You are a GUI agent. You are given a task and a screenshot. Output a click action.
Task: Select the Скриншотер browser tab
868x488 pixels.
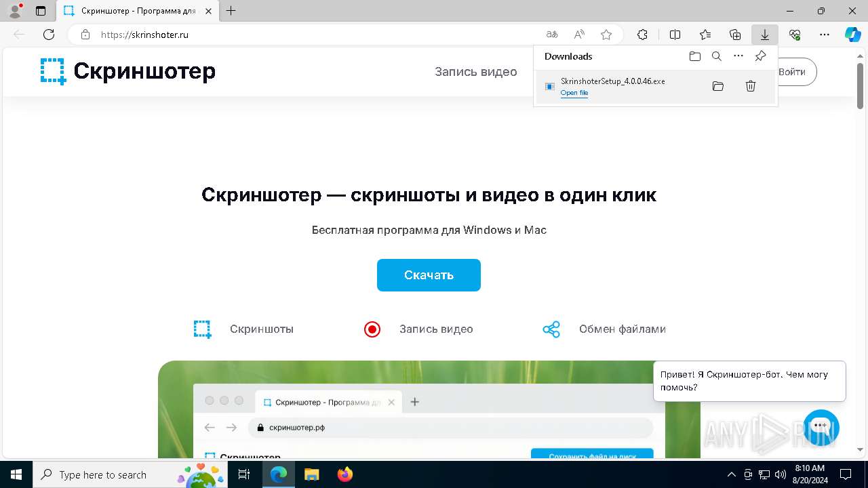[x=137, y=11]
